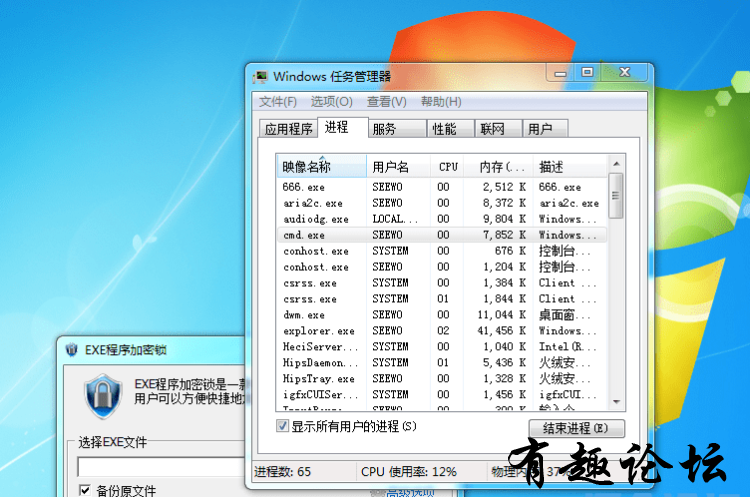Select the 666.exe process row
The image size is (750, 497).
(442, 187)
